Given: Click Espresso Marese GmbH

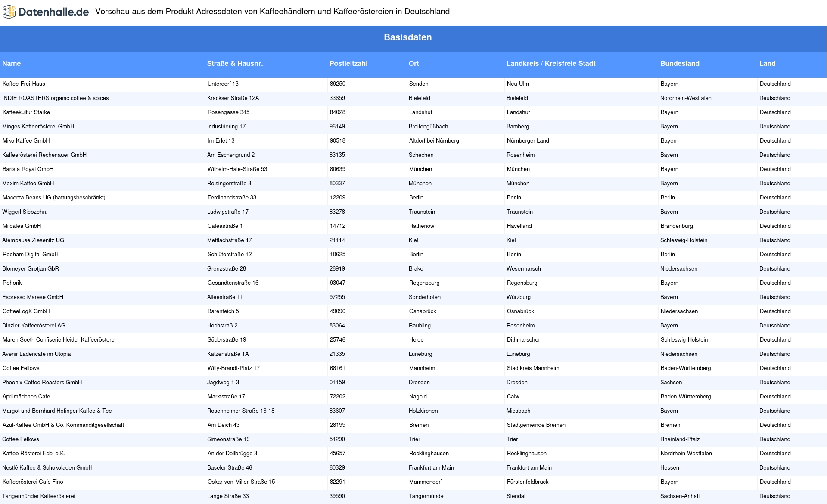Looking at the screenshot, I should [x=33, y=297].
